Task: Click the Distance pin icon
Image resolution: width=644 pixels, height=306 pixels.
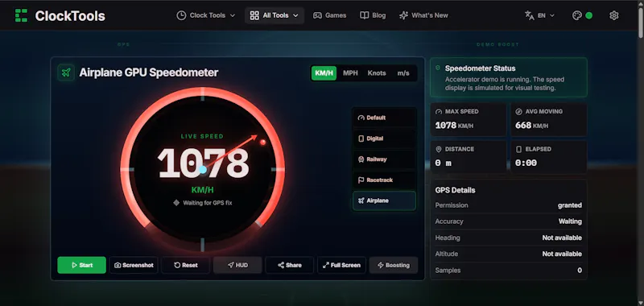Action: [x=439, y=149]
